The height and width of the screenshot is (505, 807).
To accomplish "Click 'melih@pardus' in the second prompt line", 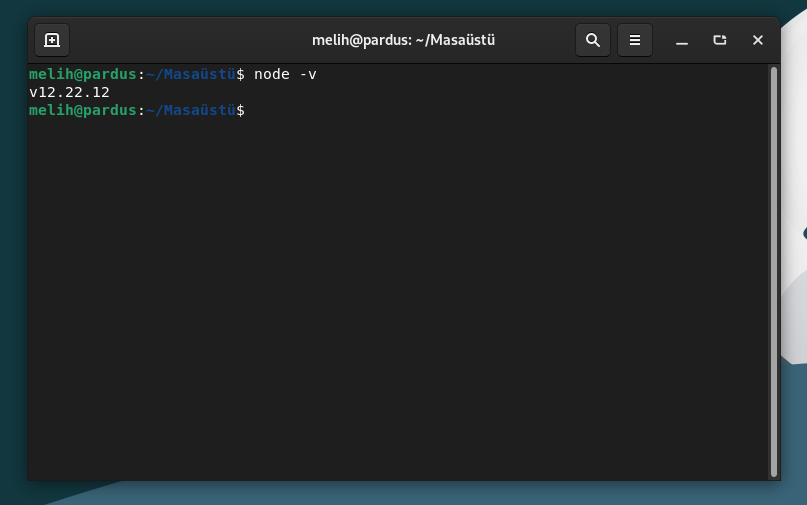I will pyautogui.click(x=82, y=110).
